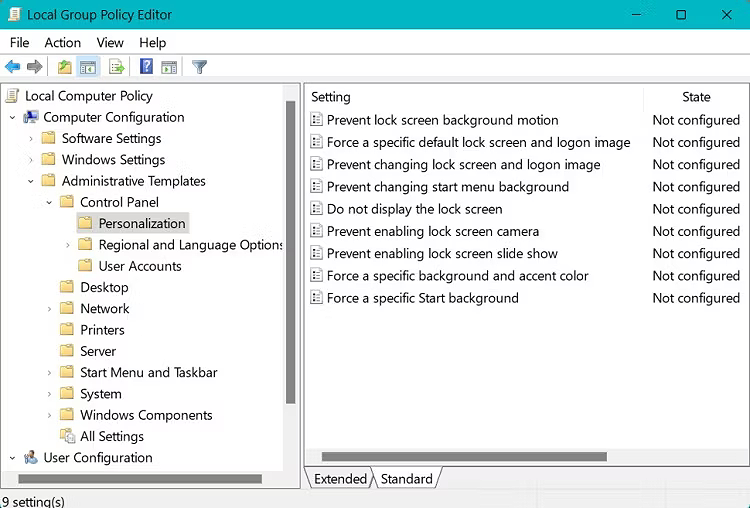The width and height of the screenshot is (750, 508).
Task: Expand the Windows Settings node
Action: (x=31, y=160)
